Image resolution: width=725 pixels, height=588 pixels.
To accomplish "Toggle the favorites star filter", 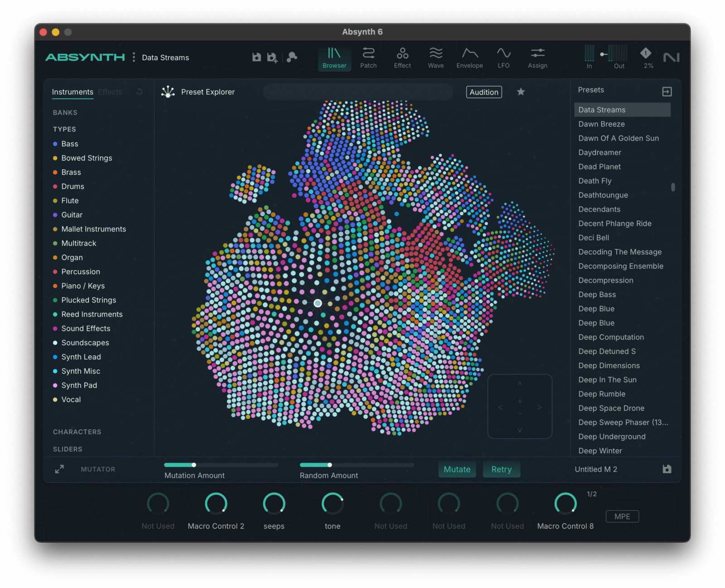I will 521,92.
